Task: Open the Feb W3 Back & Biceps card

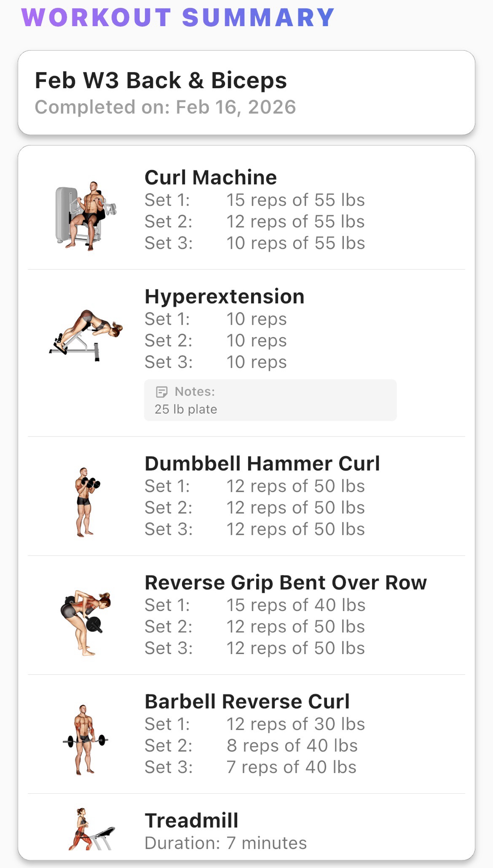Action: (246, 92)
